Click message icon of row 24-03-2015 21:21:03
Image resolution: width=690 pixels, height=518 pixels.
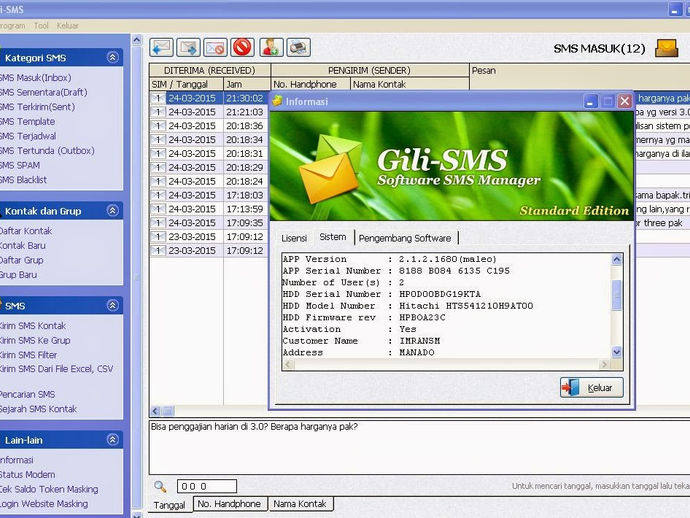158,112
